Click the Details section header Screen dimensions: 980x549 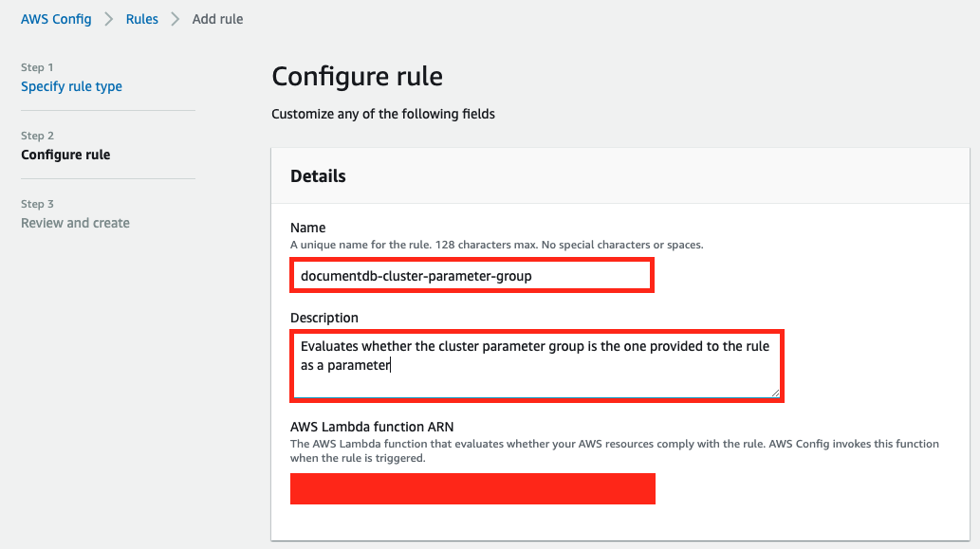point(318,175)
